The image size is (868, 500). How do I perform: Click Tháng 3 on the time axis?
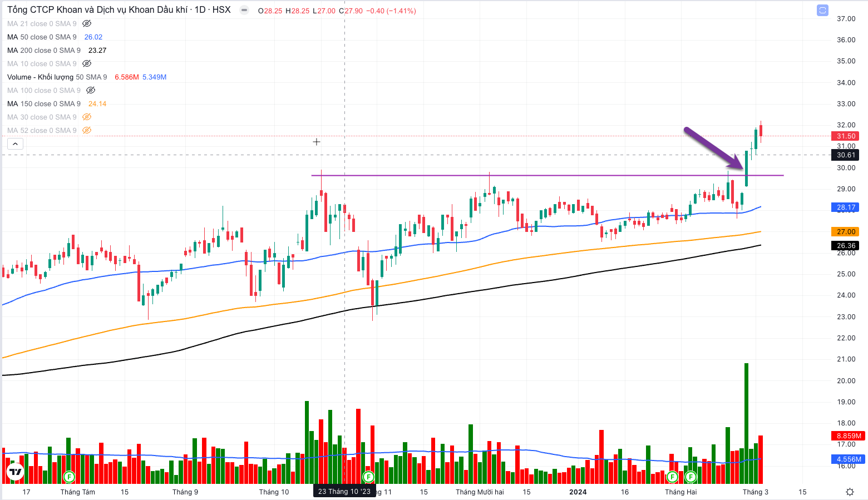pos(756,492)
